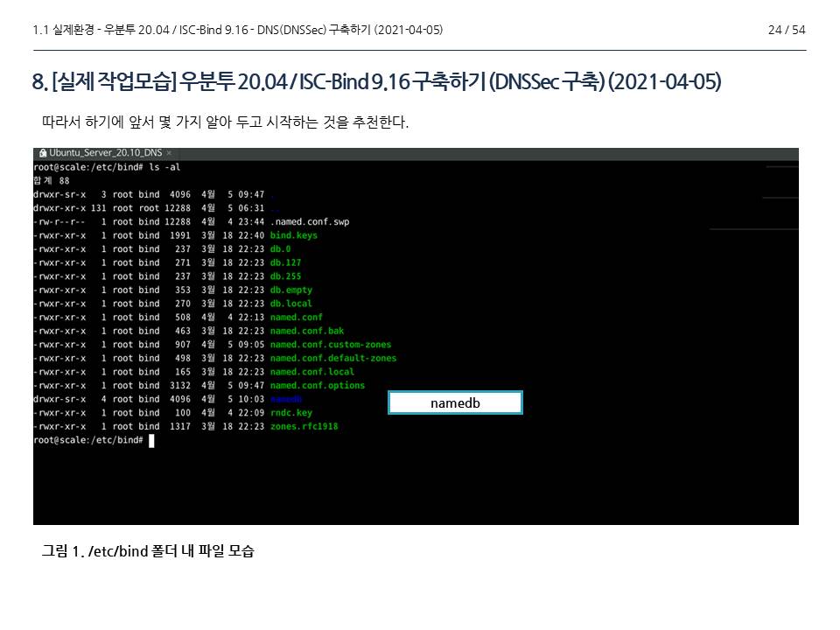Viewport: 840px width, 630px height.
Task: Click the .named.conf.swp file name
Action: tap(310, 221)
